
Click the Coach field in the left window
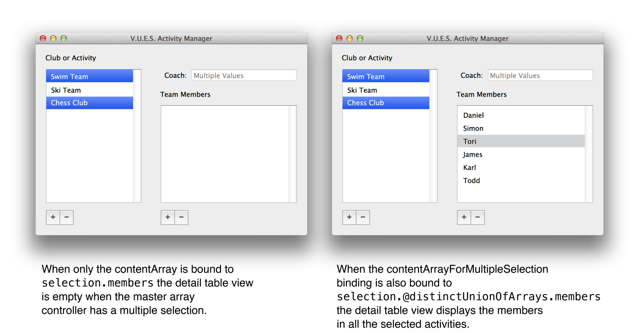pos(244,76)
